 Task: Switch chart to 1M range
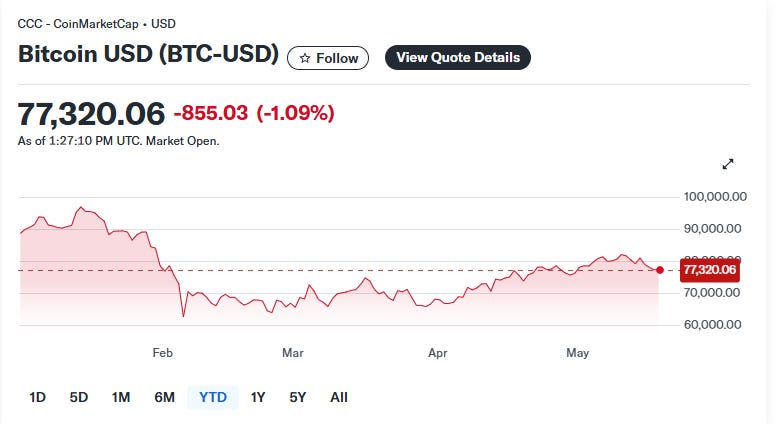tap(121, 397)
